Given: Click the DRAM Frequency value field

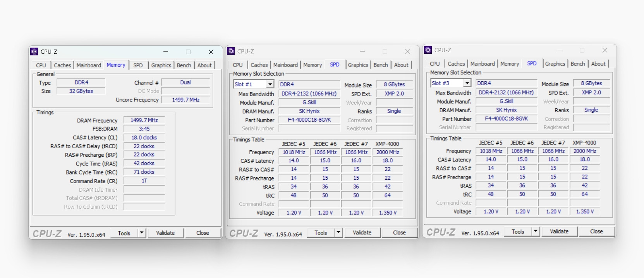Looking at the screenshot, I should coord(144,120).
